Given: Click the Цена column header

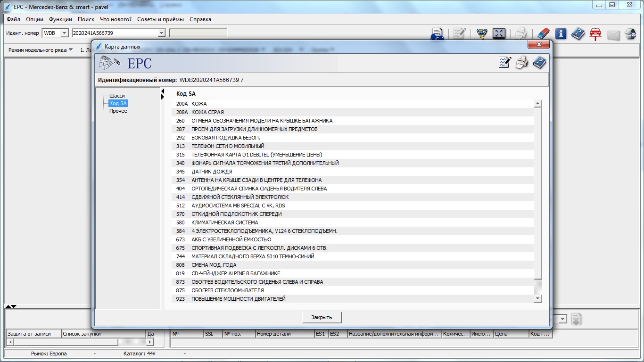Looking at the screenshot, I should [x=511, y=334].
